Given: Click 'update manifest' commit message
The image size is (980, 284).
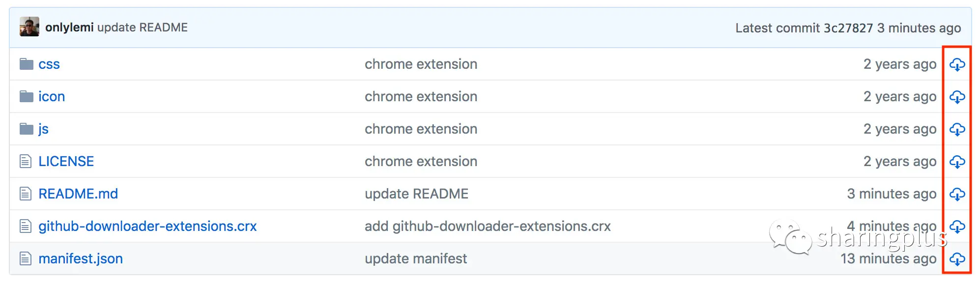Looking at the screenshot, I should point(416,259).
